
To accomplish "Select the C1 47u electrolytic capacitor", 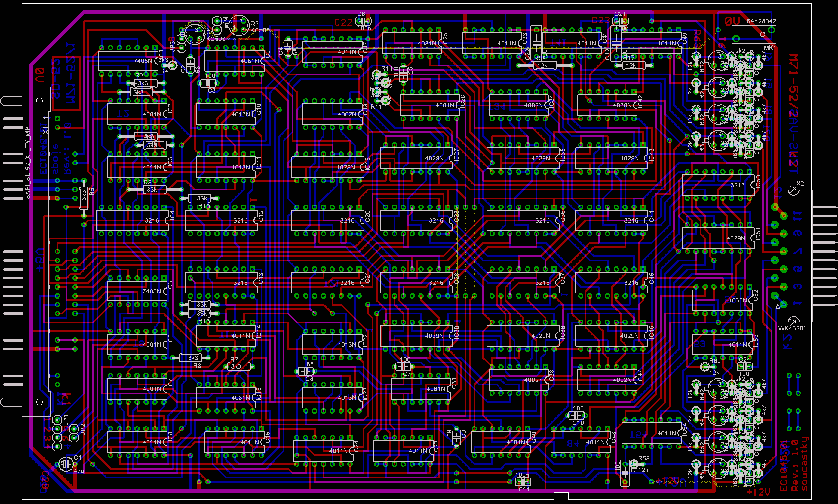I will coord(66,464).
